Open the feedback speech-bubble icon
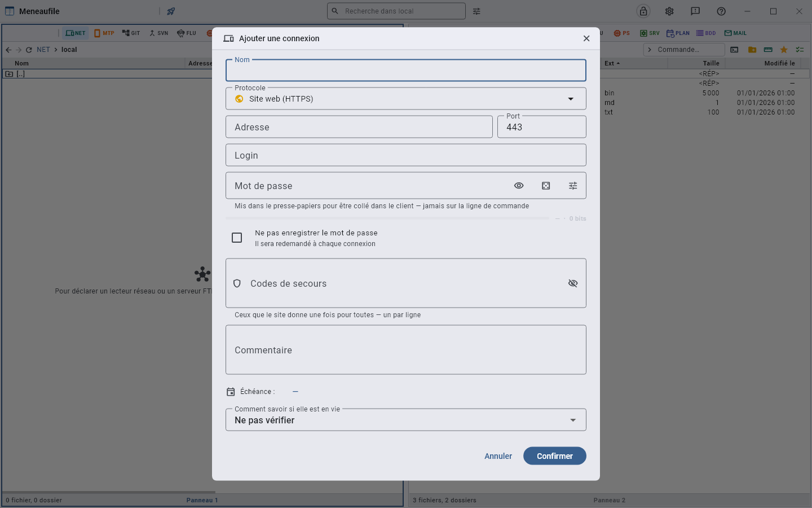This screenshot has height=508, width=812. (x=695, y=11)
